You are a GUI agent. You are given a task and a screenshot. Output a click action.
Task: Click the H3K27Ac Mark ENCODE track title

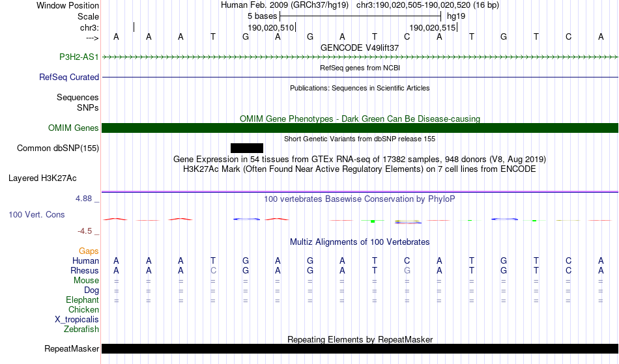360,169
